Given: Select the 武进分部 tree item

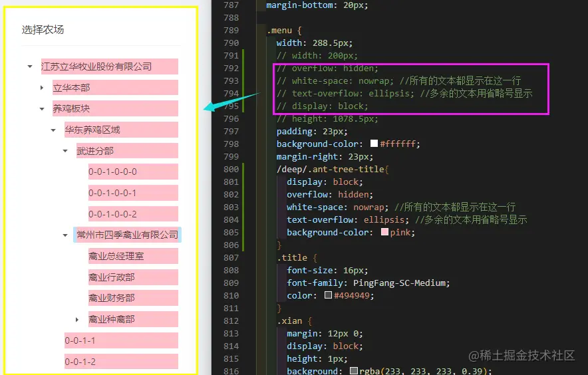Looking at the screenshot, I should 128,151.
